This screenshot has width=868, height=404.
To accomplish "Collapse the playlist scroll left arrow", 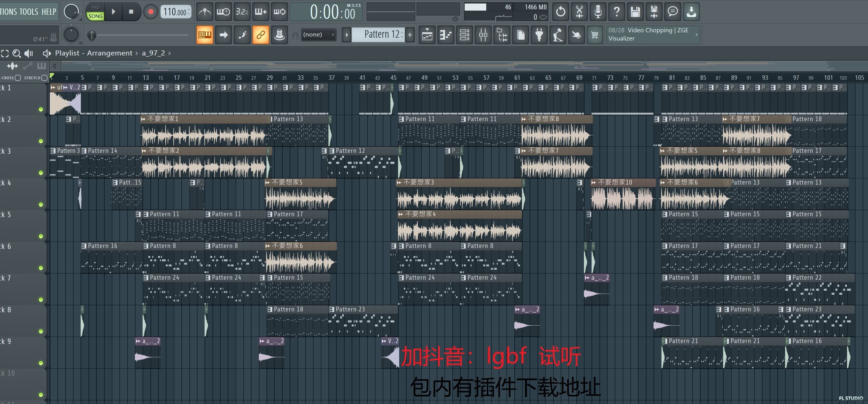I will [x=55, y=66].
